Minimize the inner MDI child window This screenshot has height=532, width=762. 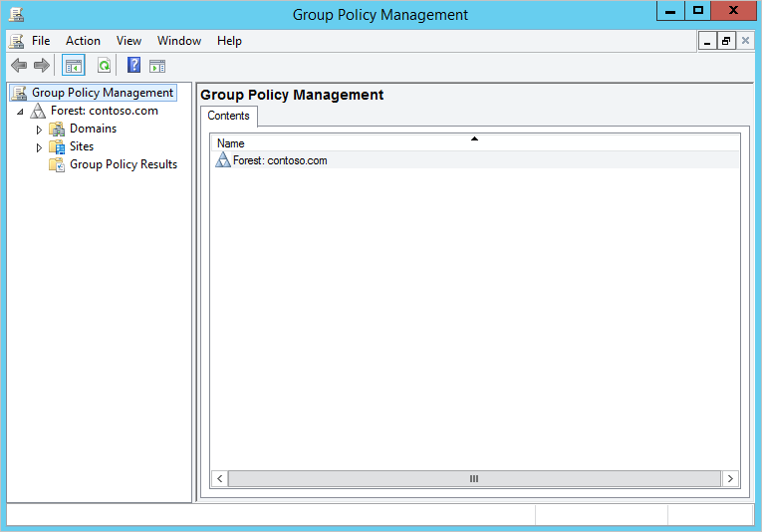click(x=707, y=41)
